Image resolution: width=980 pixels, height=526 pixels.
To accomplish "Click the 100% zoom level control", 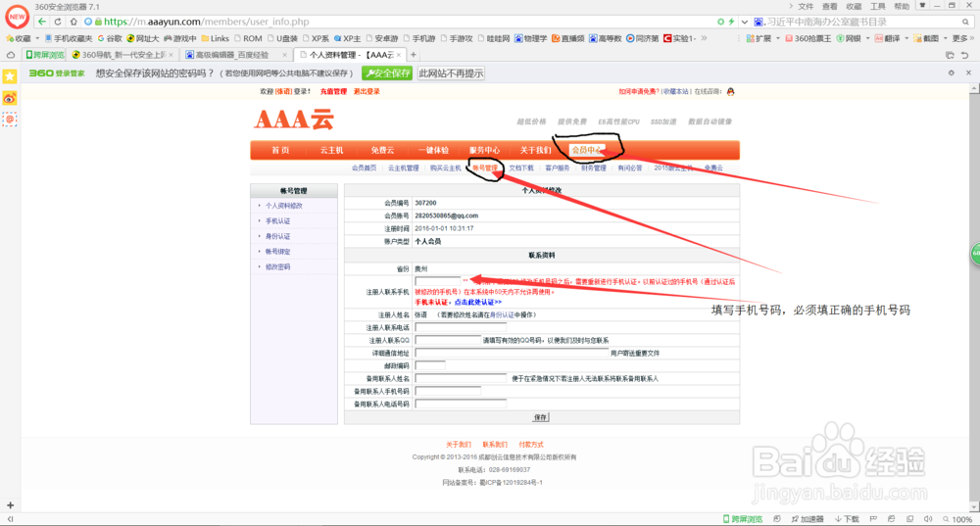I will (x=957, y=519).
